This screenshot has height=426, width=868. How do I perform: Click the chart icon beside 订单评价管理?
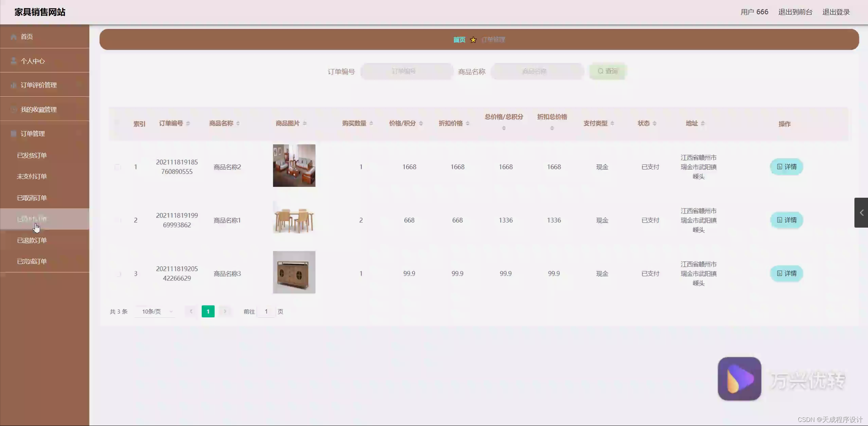[14, 85]
